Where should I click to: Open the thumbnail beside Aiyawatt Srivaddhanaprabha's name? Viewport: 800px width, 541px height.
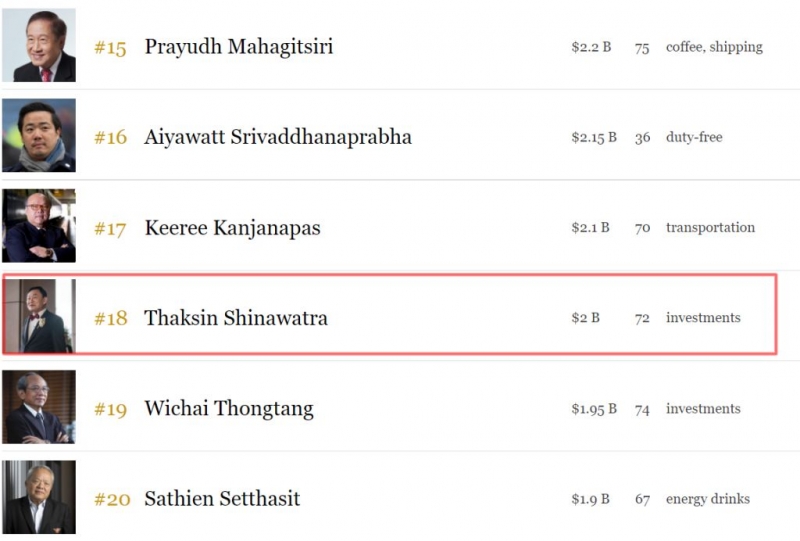click(x=38, y=136)
